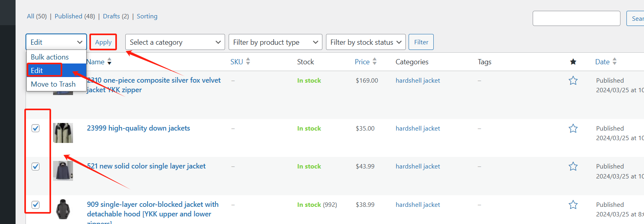The width and height of the screenshot is (644, 224).
Task: Sort by Date column arrows
Action: click(614, 61)
